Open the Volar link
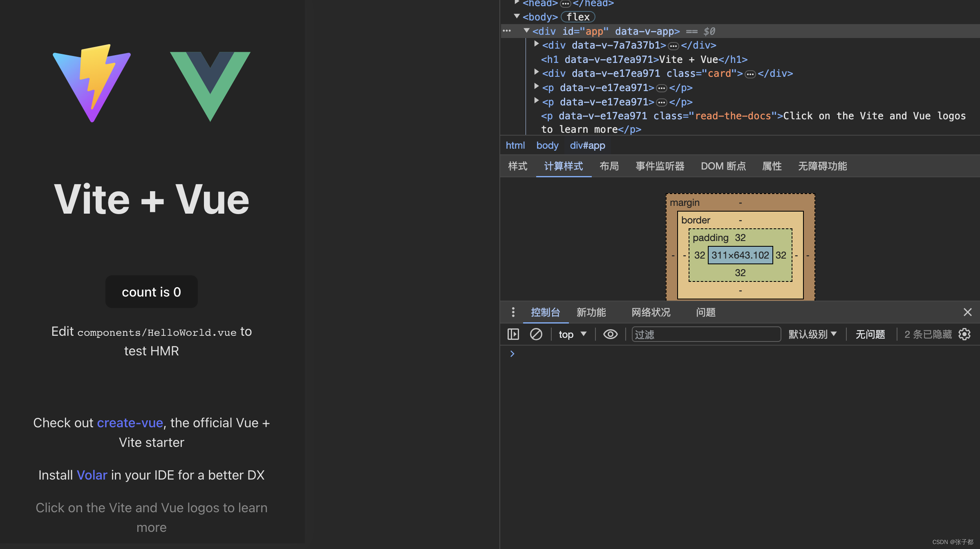Viewport: 980px width, 549px height. [92, 475]
